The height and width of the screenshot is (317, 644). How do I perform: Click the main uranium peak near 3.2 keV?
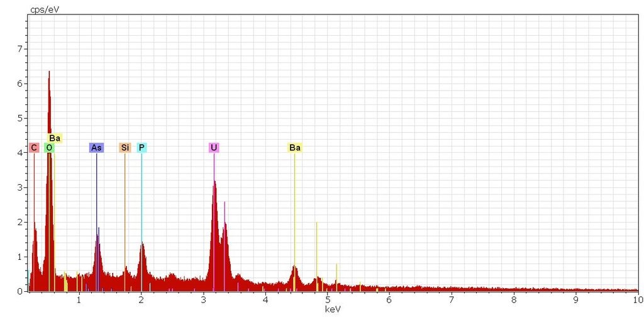(x=214, y=184)
